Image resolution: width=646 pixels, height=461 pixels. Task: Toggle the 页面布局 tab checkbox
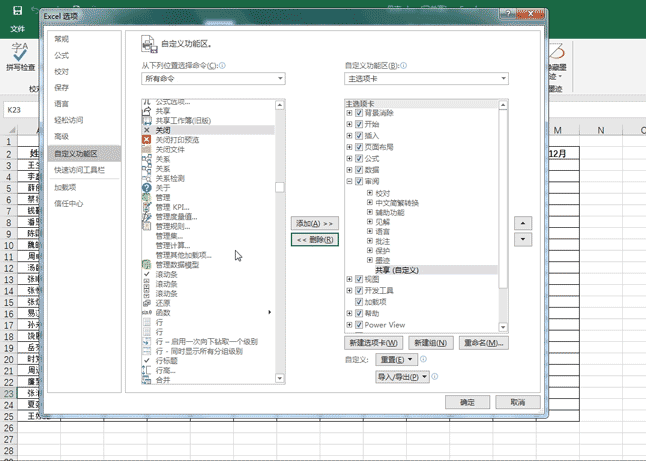point(359,147)
